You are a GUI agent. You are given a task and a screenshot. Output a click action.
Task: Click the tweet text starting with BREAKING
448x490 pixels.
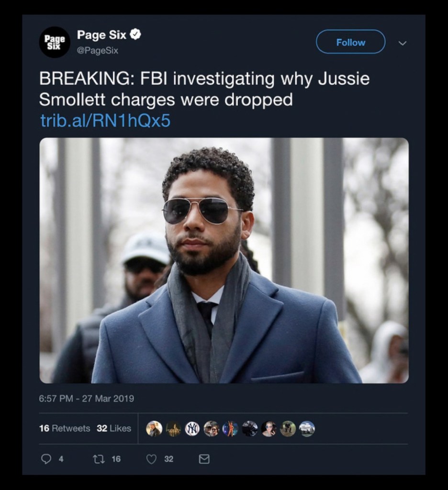coord(204,89)
